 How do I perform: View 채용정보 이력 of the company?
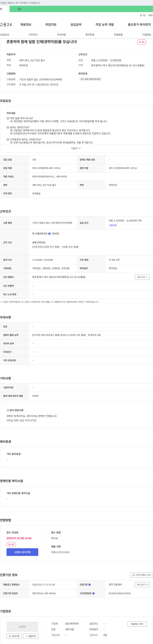(137, 624)
